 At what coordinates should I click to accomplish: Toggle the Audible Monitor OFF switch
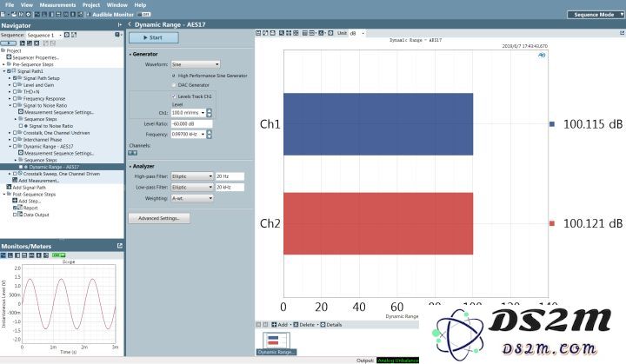pyautogui.click(x=146, y=15)
